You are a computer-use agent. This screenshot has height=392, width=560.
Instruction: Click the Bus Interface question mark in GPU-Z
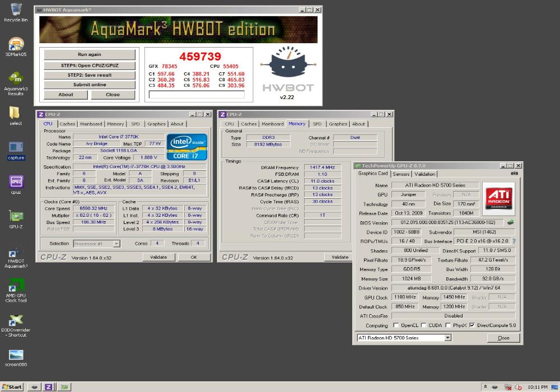click(514, 241)
